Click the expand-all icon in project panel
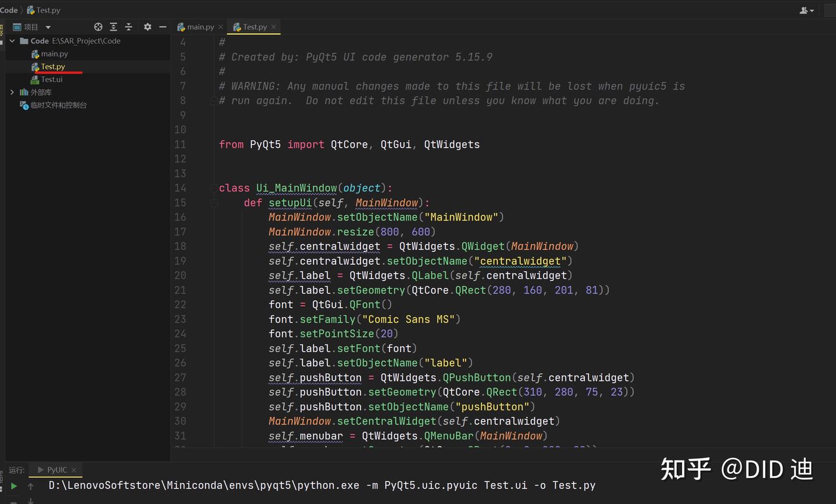836x504 pixels. tap(113, 27)
